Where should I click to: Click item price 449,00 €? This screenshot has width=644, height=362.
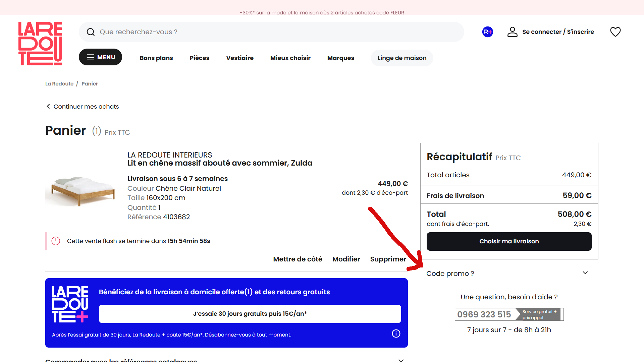click(x=393, y=184)
